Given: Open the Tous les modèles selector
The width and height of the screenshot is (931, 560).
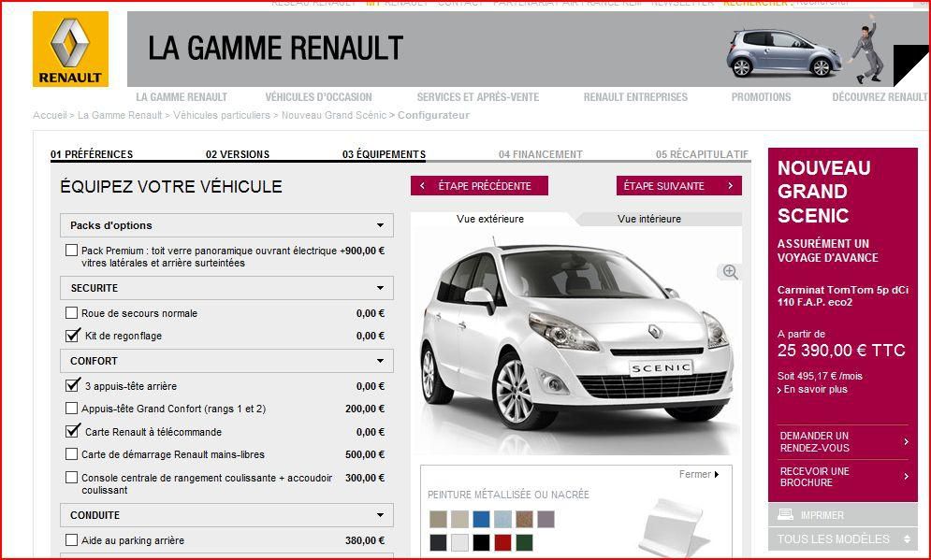Looking at the screenshot, I should [x=842, y=538].
